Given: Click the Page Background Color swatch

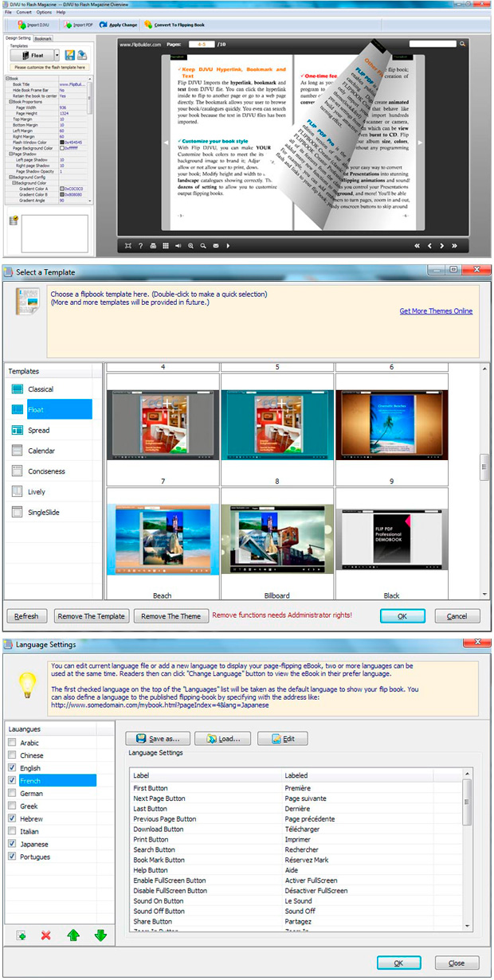Looking at the screenshot, I should [61, 147].
